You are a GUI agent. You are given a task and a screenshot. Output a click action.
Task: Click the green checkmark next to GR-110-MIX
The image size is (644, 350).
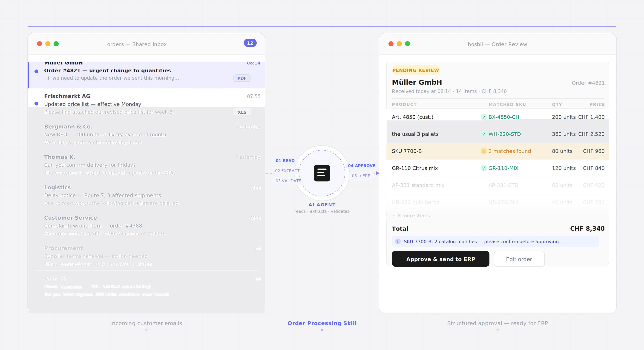pos(483,168)
